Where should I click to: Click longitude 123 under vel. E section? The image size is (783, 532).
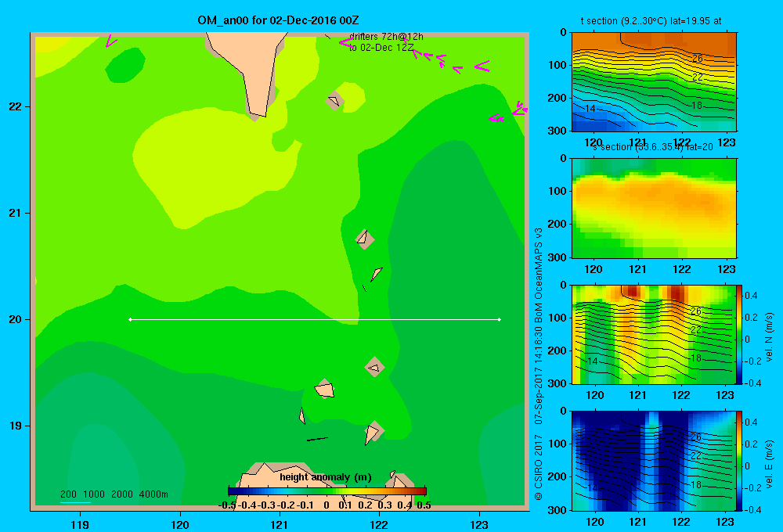[725, 522]
